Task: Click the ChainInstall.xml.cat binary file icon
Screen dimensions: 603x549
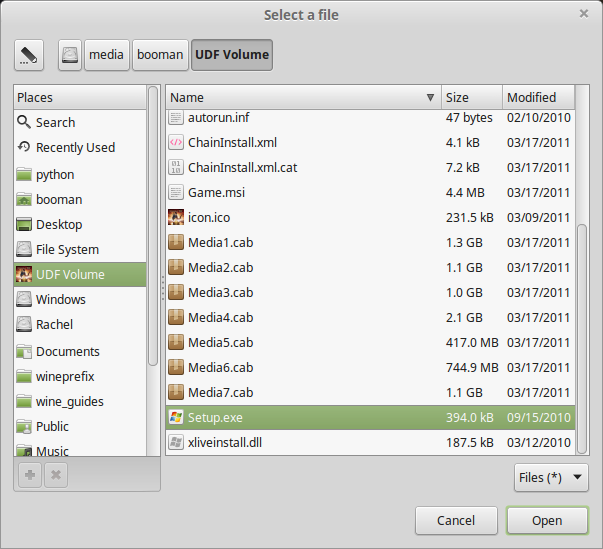Action: click(176, 168)
